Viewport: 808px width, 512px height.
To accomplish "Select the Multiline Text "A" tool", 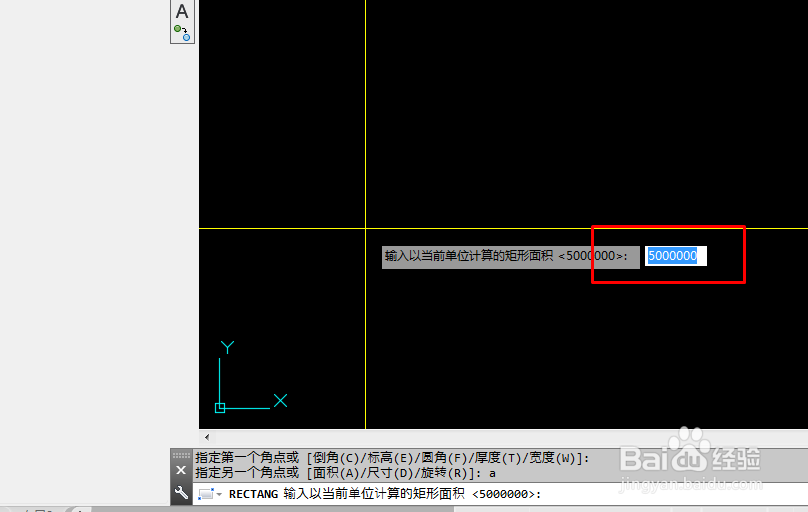I will [x=182, y=11].
